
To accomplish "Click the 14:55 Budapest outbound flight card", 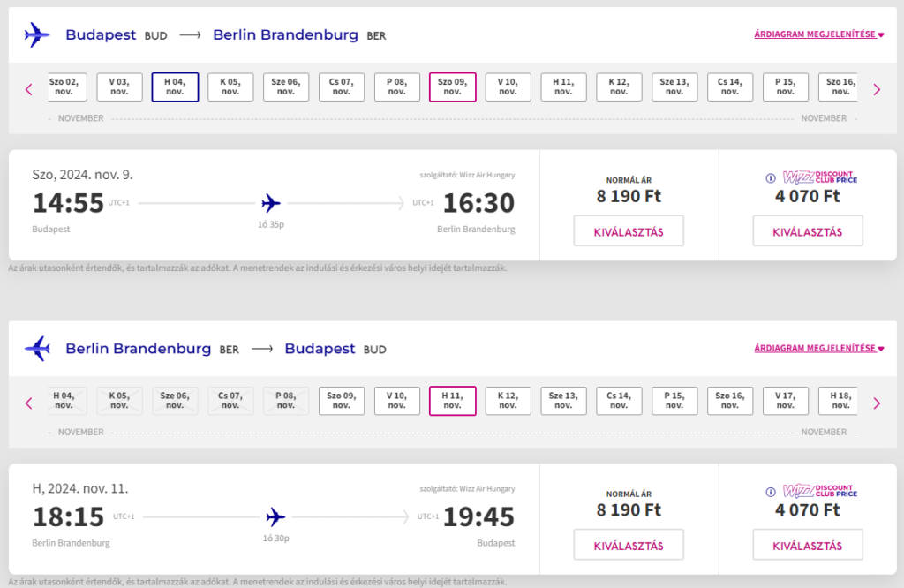I will [x=274, y=205].
